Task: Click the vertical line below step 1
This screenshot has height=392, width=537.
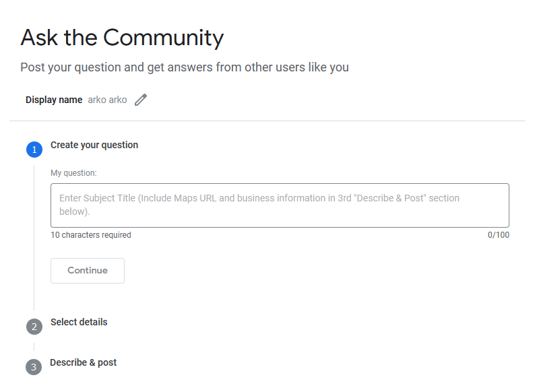Action: click(34, 236)
